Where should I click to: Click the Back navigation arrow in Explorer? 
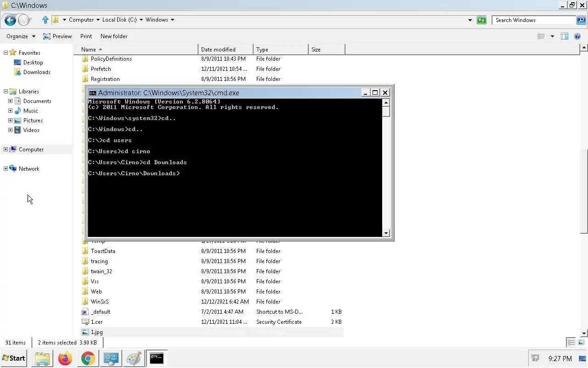10,20
